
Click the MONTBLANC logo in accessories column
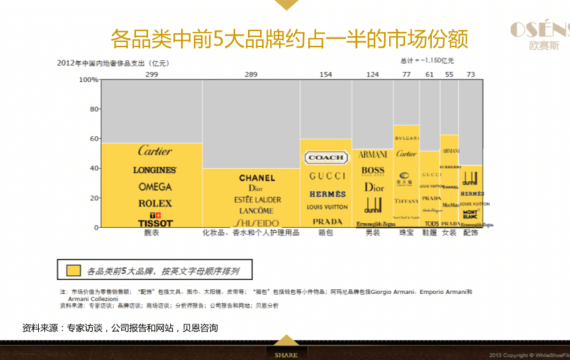[470, 214]
